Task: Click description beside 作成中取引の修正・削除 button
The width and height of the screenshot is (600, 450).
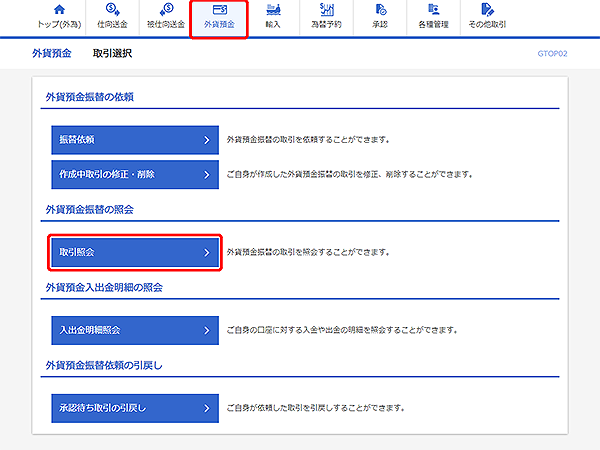Action: tap(350, 174)
